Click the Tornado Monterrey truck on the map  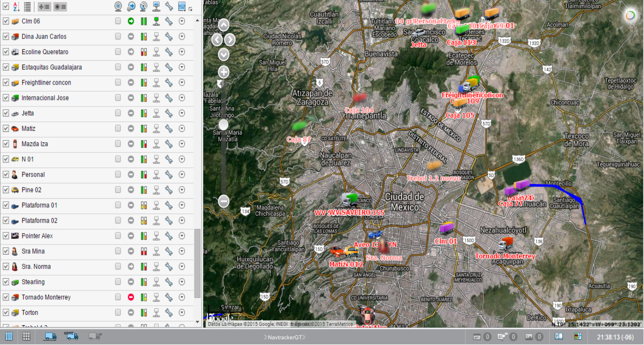point(506,244)
